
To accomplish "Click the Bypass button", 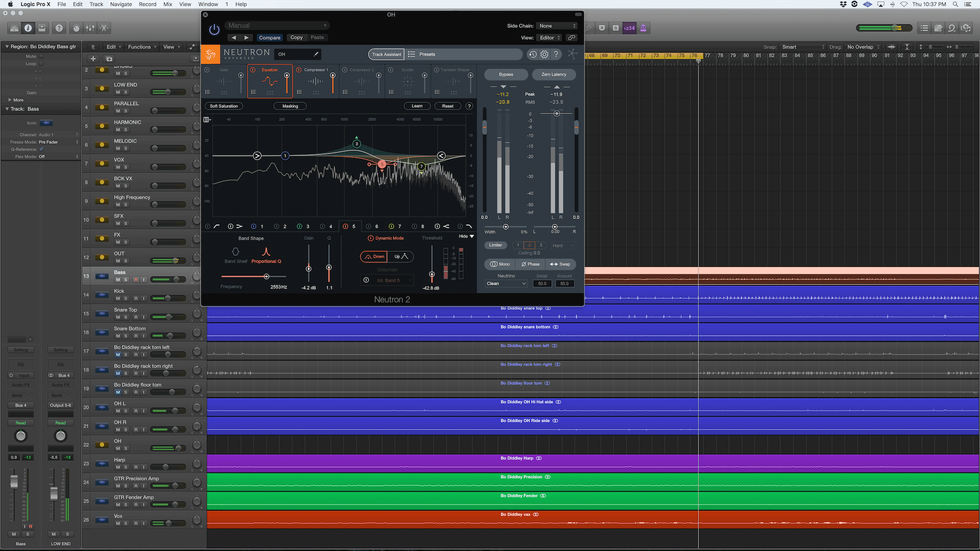I will [506, 74].
